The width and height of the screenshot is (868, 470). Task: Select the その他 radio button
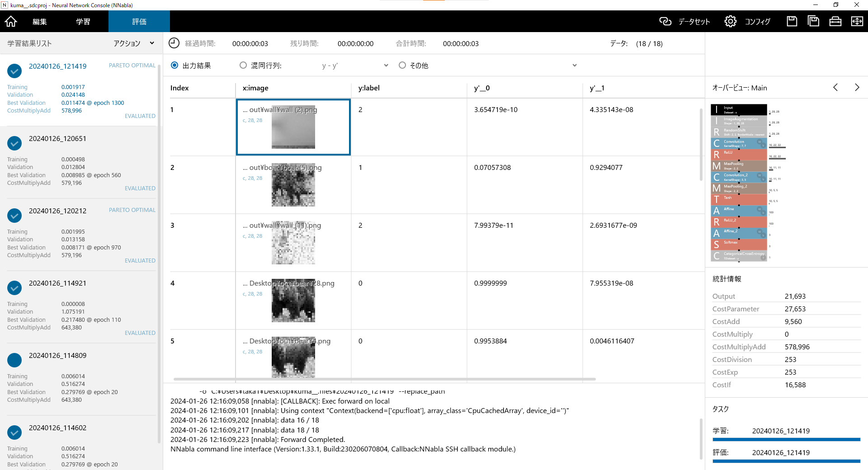click(x=402, y=66)
